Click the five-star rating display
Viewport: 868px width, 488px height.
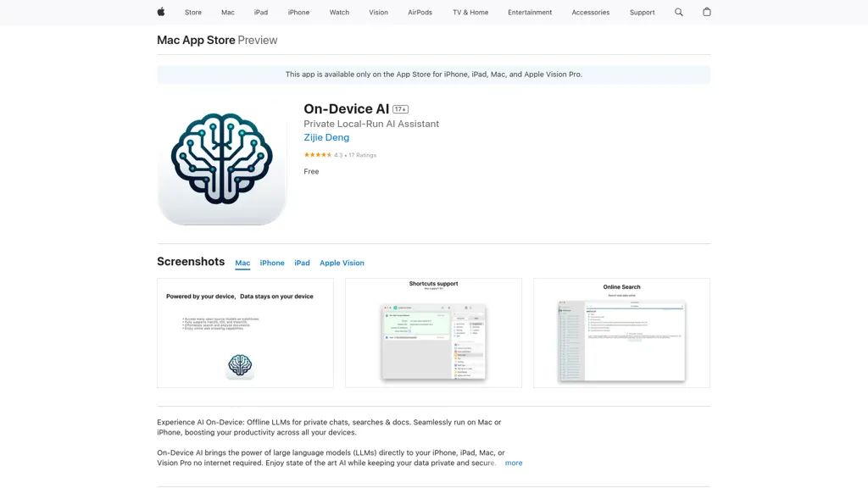point(317,155)
